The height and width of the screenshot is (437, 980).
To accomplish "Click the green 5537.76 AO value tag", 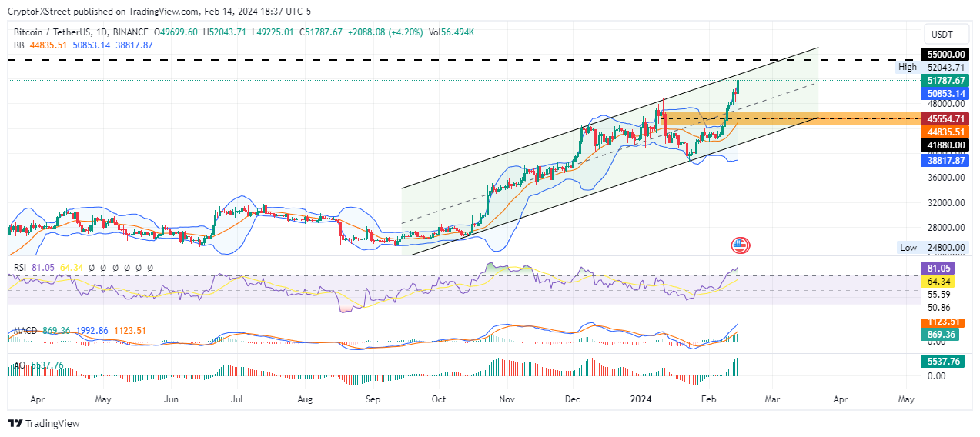I will 944,361.
